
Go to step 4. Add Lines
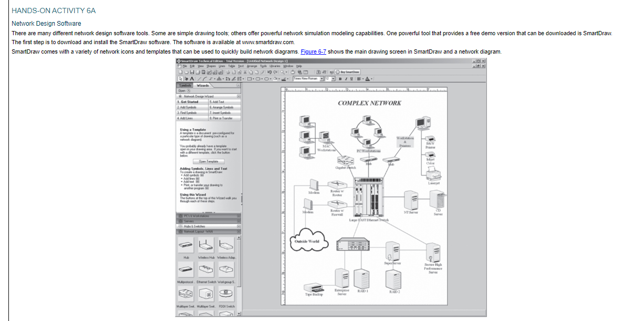(x=192, y=118)
